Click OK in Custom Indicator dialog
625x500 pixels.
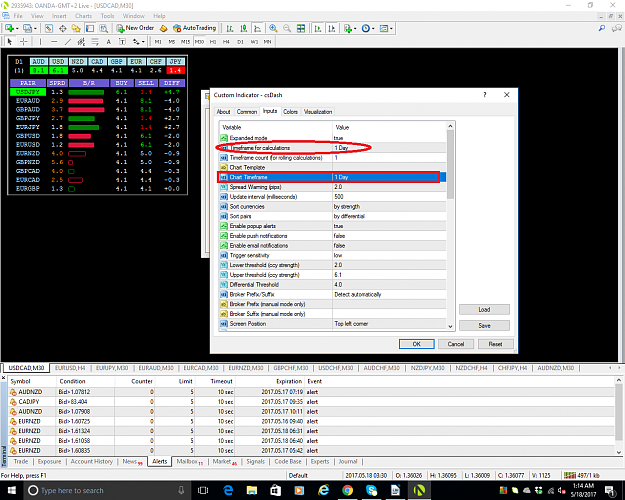[x=417, y=344]
